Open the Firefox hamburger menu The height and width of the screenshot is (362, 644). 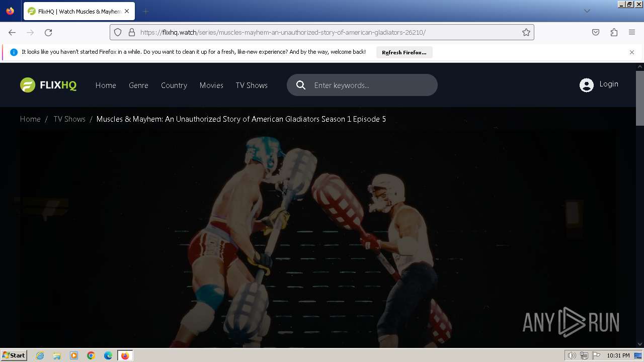pyautogui.click(x=632, y=32)
